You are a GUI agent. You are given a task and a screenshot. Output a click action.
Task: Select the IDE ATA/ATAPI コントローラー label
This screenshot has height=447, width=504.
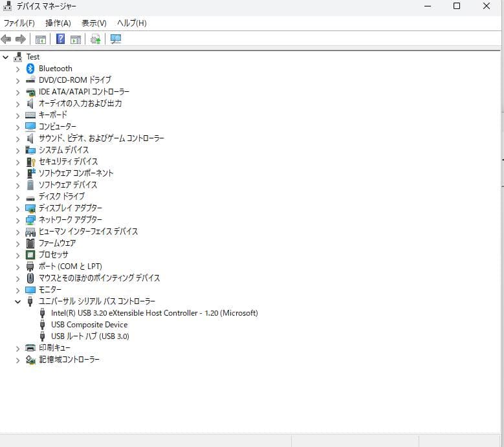(84, 92)
